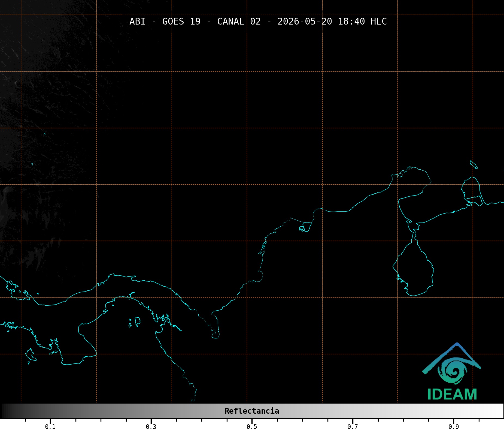
Task: Click the small island outline near Aruba
Action: tap(474, 165)
